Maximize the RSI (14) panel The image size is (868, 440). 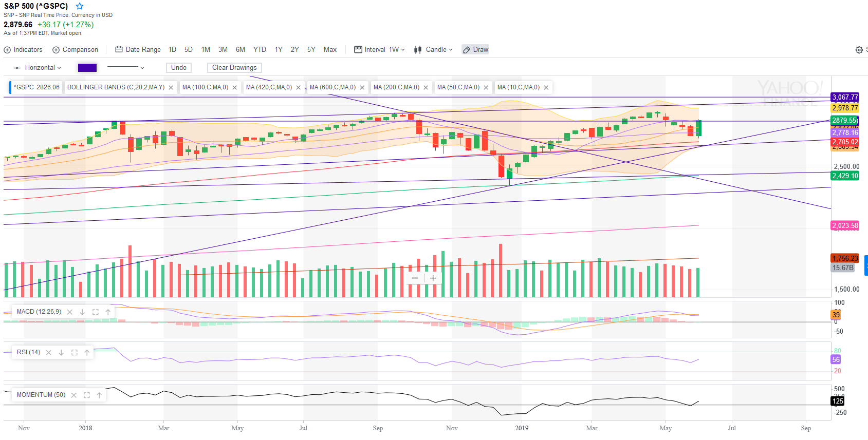[x=74, y=352]
